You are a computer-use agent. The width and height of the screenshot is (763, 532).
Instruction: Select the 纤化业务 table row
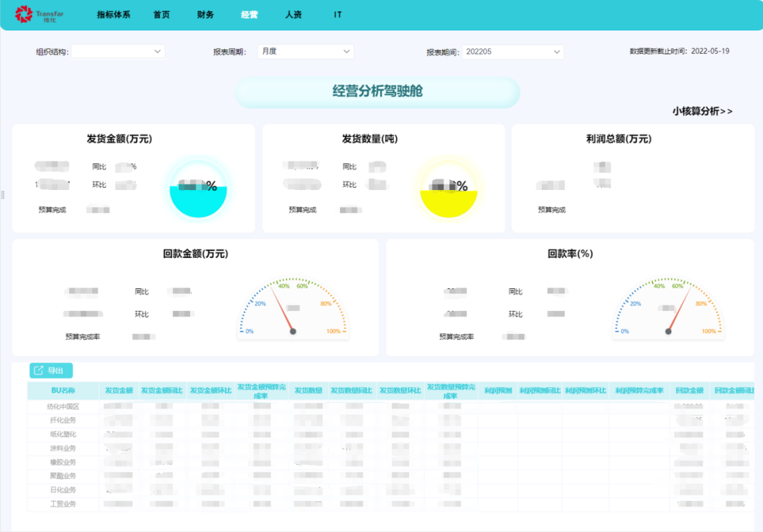click(391, 420)
